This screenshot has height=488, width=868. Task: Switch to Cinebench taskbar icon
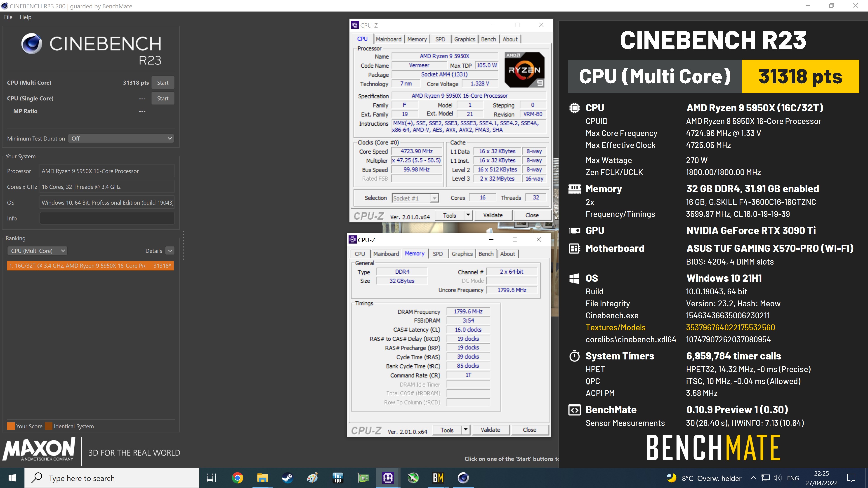[x=463, y=478]
